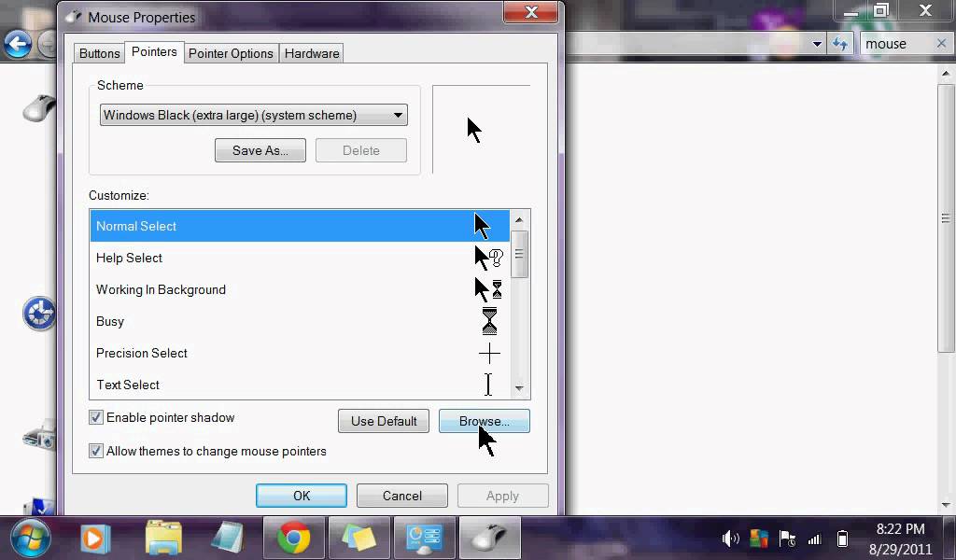This screenshot has height=560, width=956.
Task: Click the battery tray icon
Action: (842, 539)
